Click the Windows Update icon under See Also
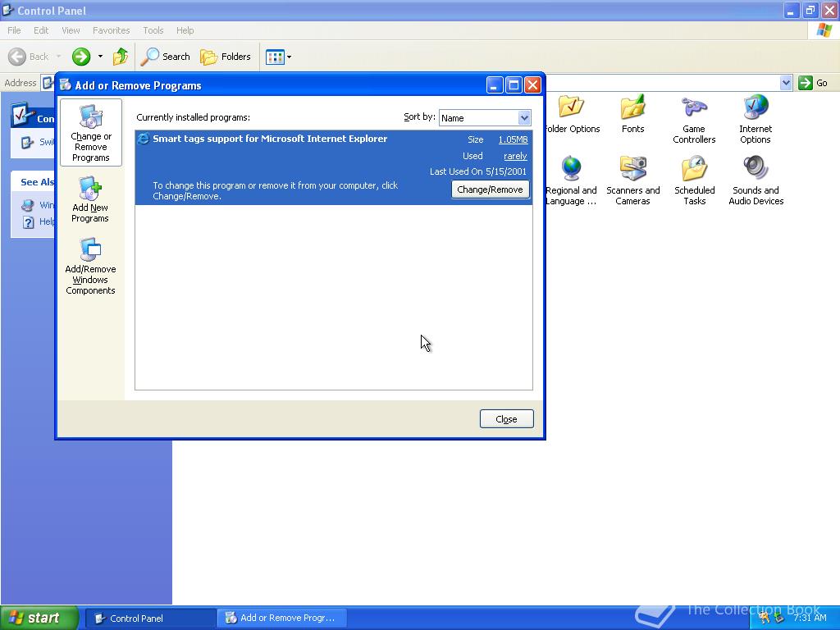This screenshot has height=630, width=840. (28, 205)
